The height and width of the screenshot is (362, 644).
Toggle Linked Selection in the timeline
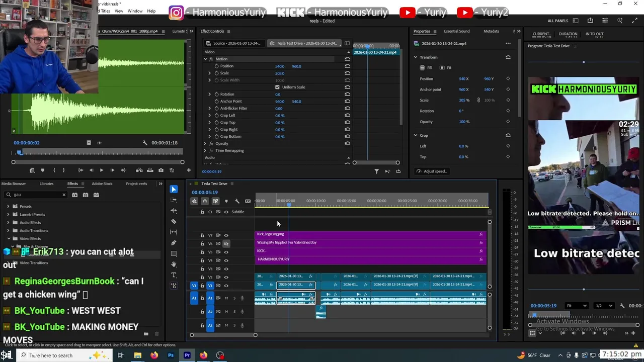(x=215, y=201)
